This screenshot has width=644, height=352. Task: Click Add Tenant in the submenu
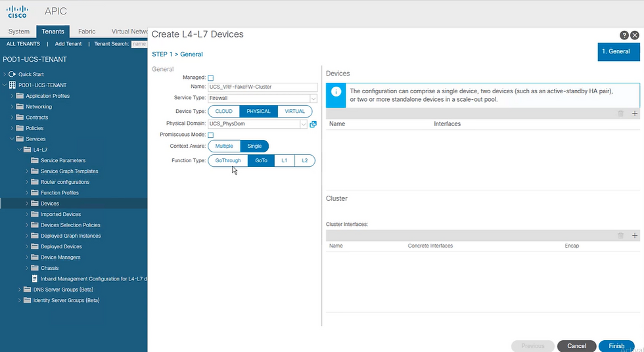[x=68, y=44]
